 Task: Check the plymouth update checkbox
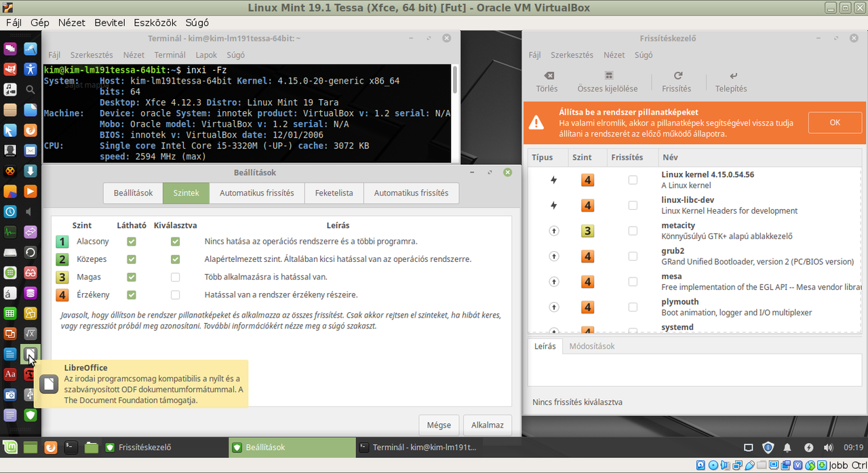coord(633,307)
